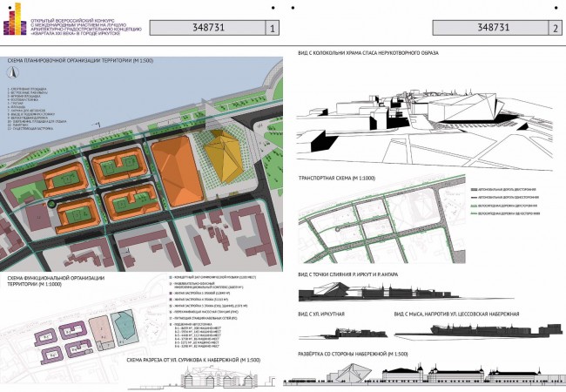
Task: Click the two-way bike path legend swatch
Action: [x=473, y=206]
